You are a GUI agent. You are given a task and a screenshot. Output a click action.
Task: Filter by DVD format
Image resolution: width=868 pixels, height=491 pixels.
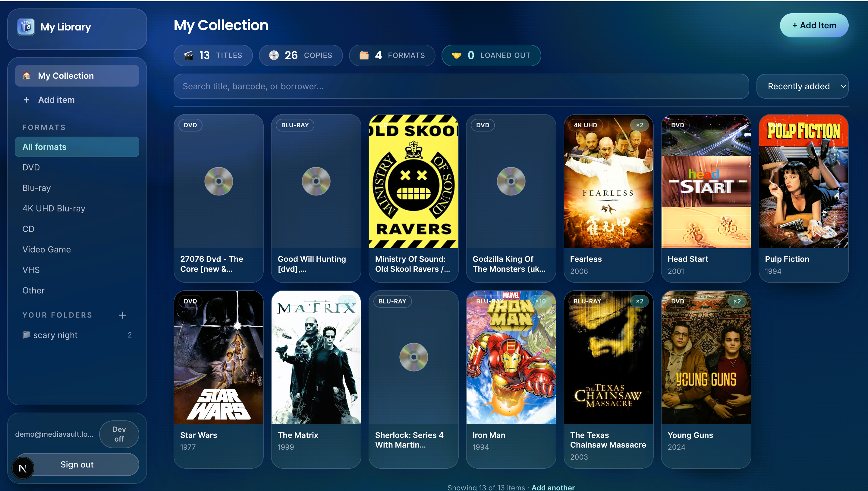[x=77, y=167]
